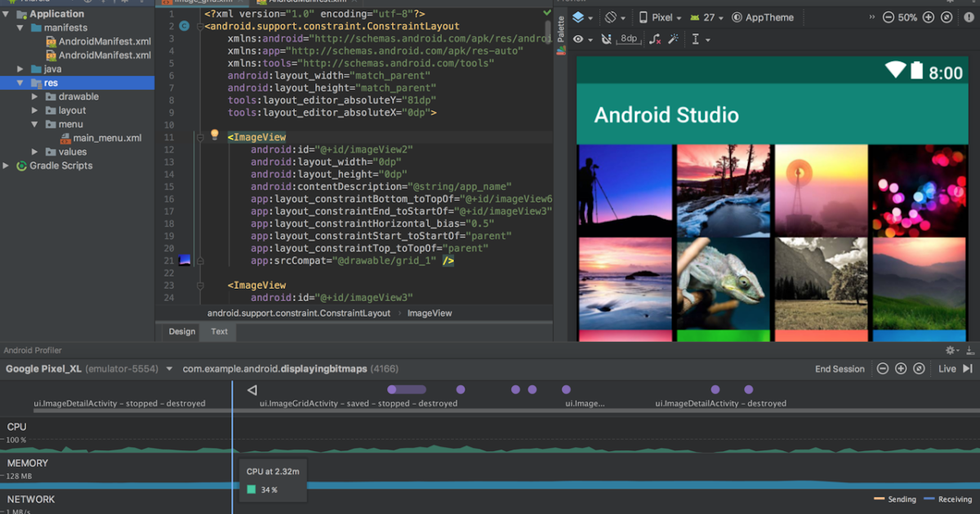This screenshot has height=514, width=980.
Task: Click the drawable color preview beside srcCompat line
Action: (x=185, y=261)
